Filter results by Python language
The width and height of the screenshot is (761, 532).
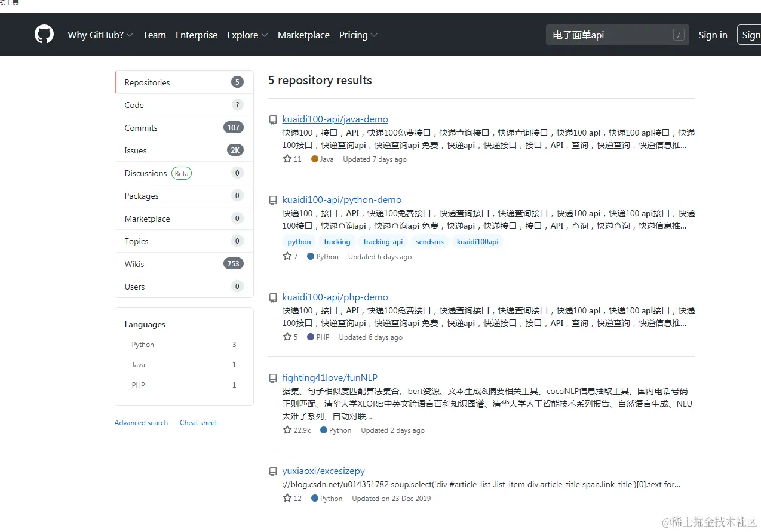pos(184,345)
